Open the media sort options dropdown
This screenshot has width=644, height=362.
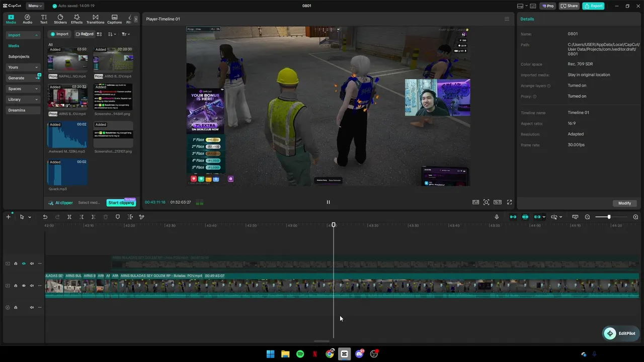click(112, 34)
